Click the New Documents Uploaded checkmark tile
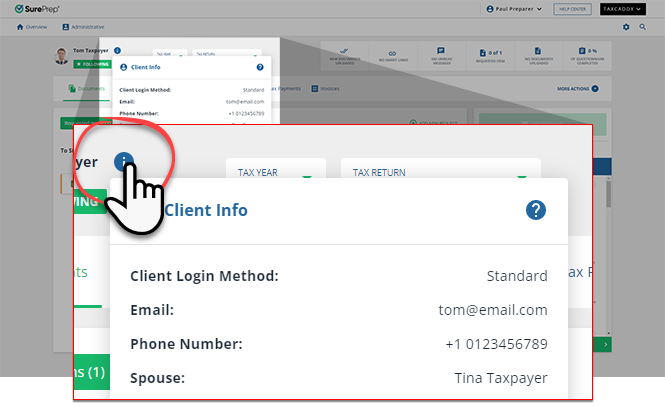The height and width of the screenshot is (407, 665). coord(344,56)
